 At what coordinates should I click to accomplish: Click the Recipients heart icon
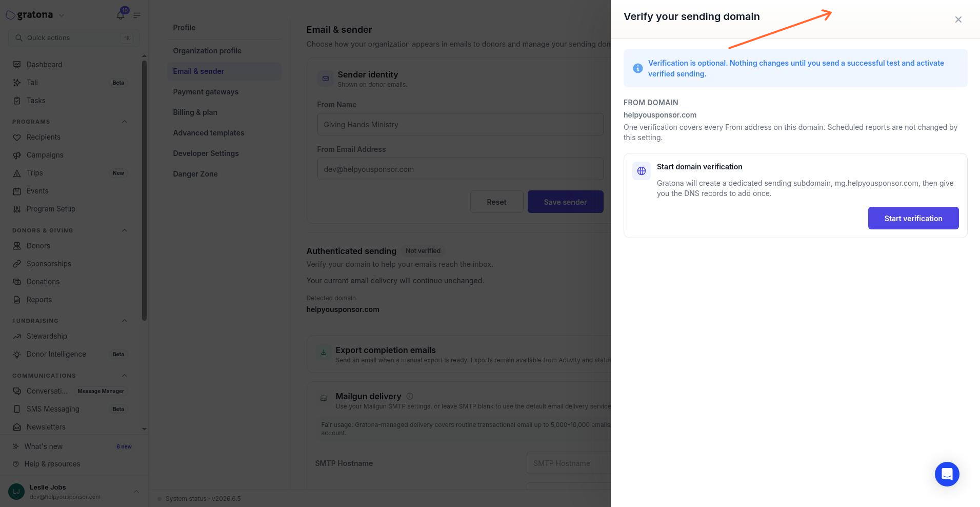click(17, 137)
